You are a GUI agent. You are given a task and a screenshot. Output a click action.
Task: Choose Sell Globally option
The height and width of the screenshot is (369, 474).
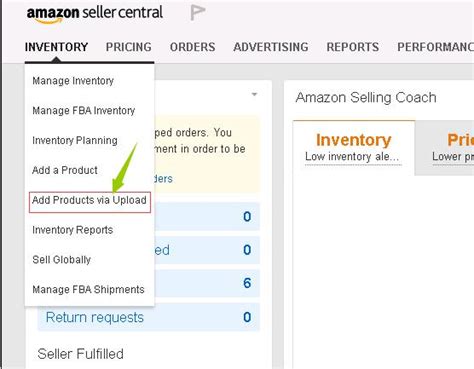pyautogui.click(x=62, y=260)
